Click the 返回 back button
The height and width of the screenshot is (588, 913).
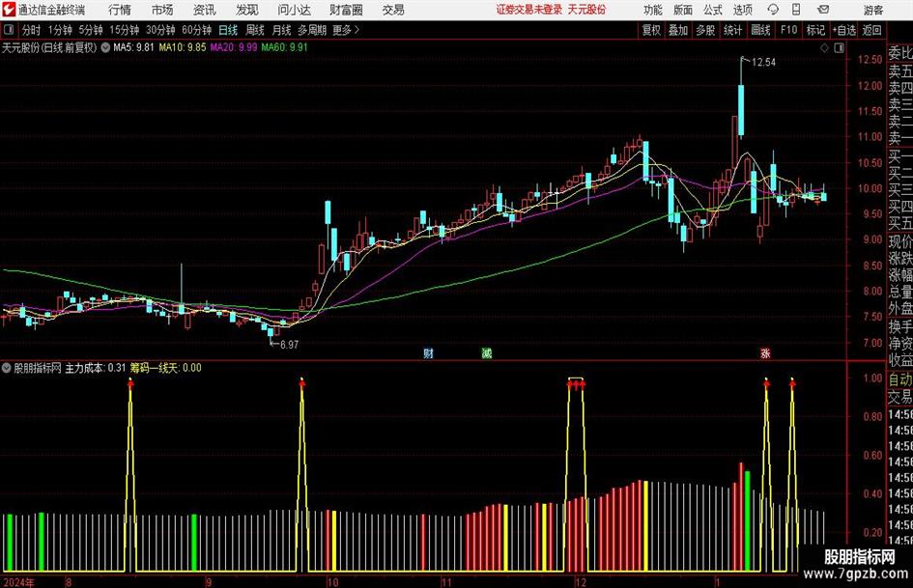[871, 30]
